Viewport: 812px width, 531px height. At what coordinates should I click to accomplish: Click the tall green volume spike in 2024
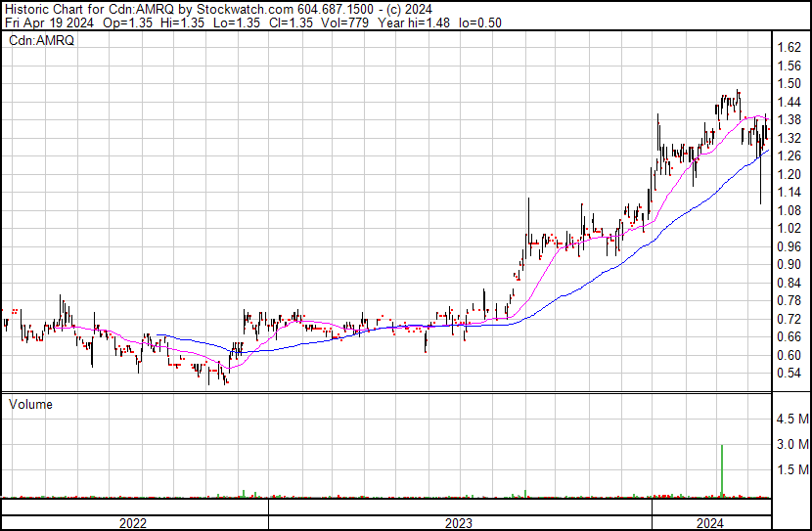(x=722, y=471)
